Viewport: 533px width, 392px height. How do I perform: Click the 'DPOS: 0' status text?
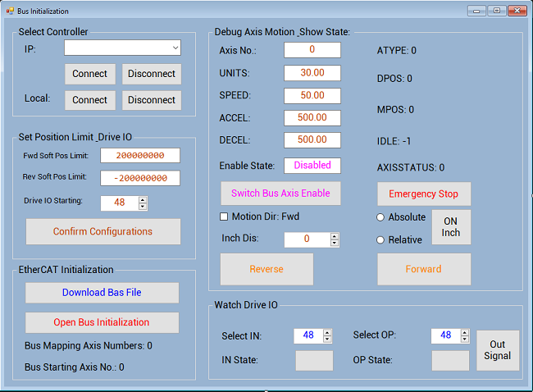394,79
